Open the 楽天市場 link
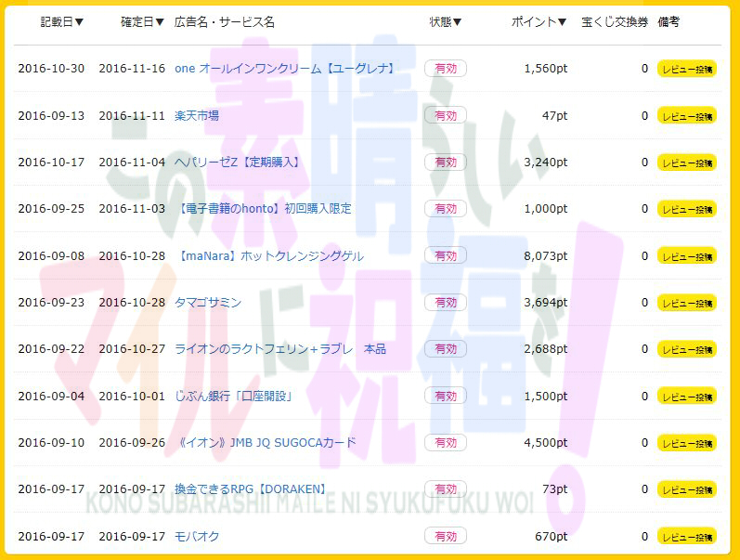 tap(197, 116)
